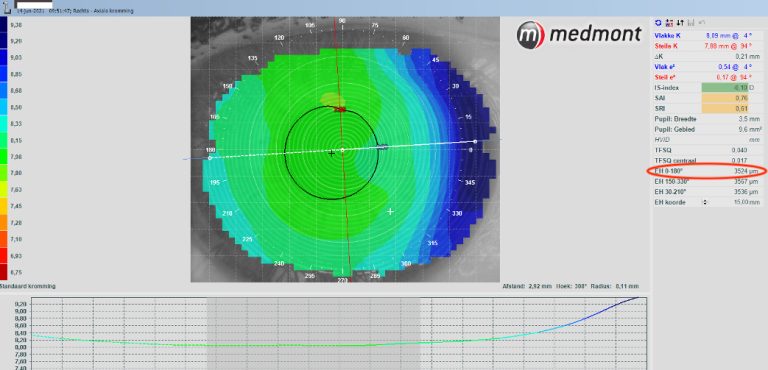Image resolution: width=768 pixels, height=370 pixels.
Task: Click the black cross pupil center marker
Action: [x=332, y=153]
